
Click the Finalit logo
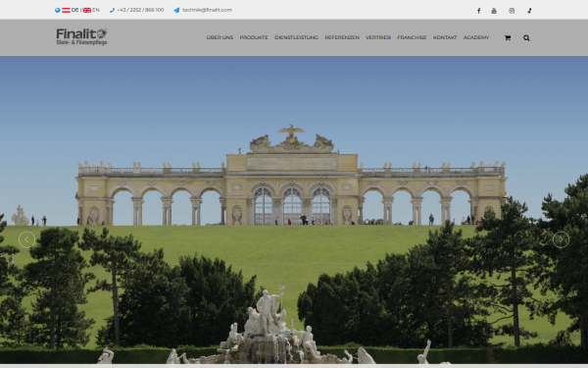81,37
